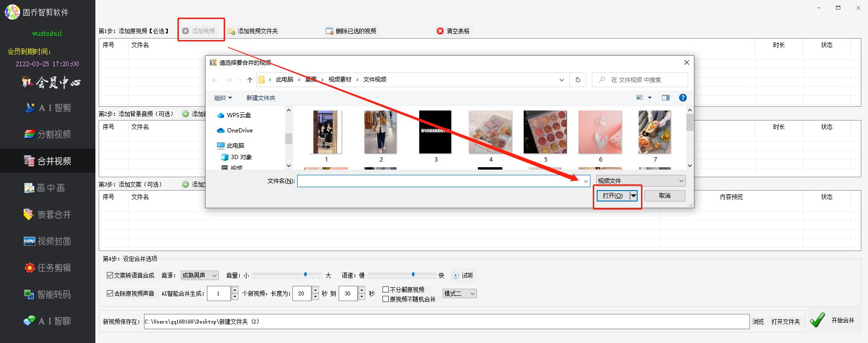Image resolution: width=868 pixels, height=343 pixels.
Task: Click the back arrow in file dialog
Action: [215, 80]
